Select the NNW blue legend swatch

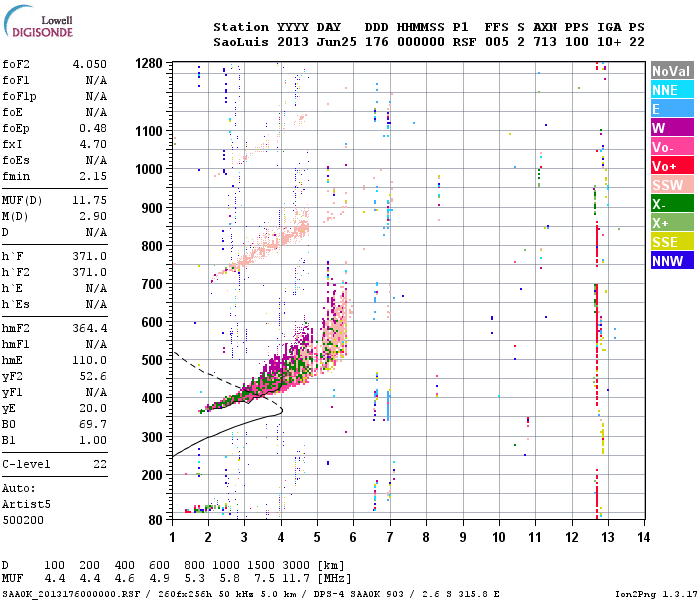tap(672, 261)
